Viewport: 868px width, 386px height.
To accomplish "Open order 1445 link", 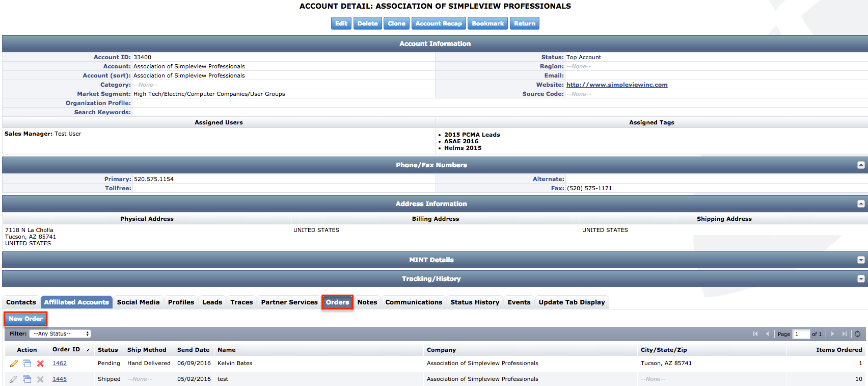I will coord(60,379).
